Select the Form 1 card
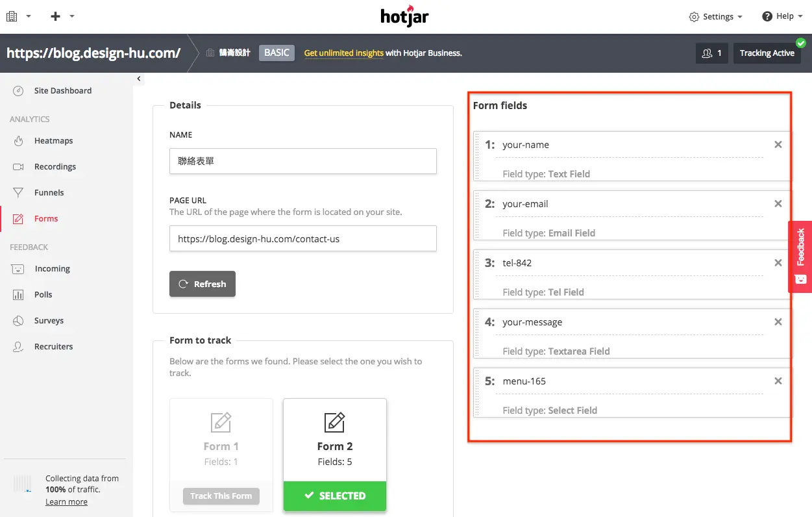This screenshot has width=812, height=517. (221, 454)
